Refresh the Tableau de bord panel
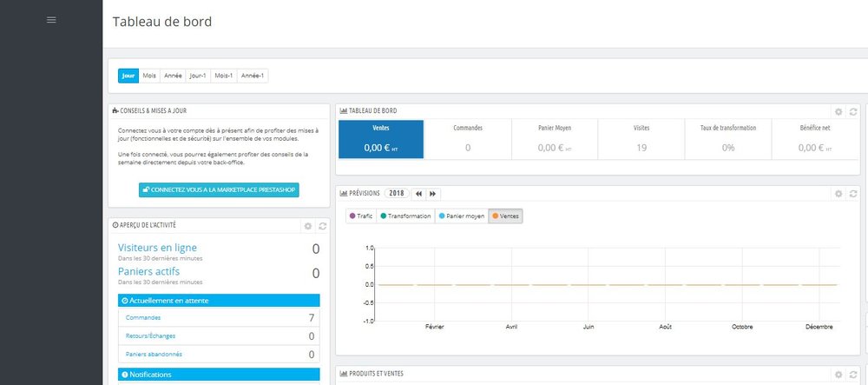 [x=853, y=112]
